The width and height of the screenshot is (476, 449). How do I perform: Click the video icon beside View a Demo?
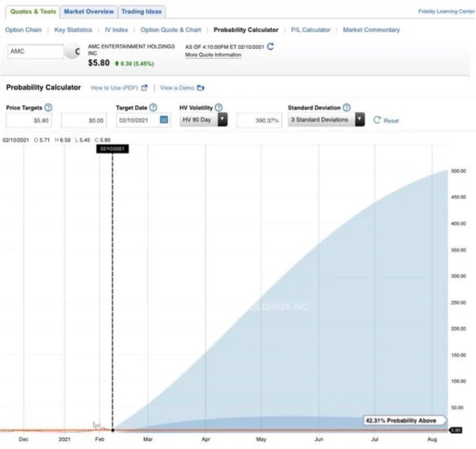pyautogui.click(x=201, y=87)
